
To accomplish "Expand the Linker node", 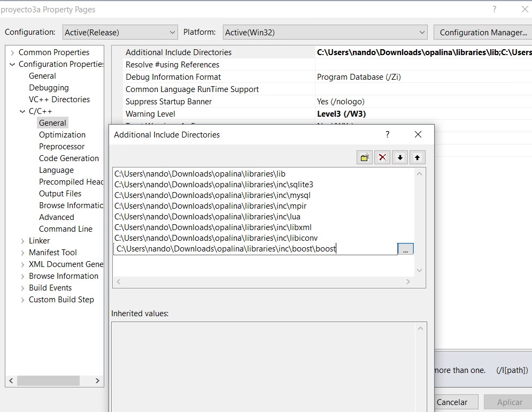I will point(22,241).
